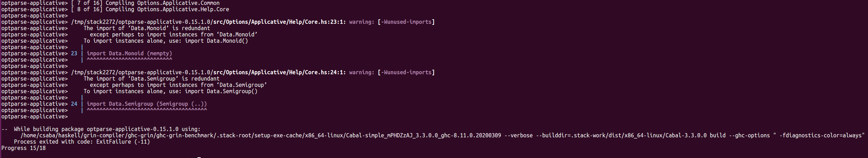
Task: Click the Cabal-simple setup-exe-cache path
Action: (261, 136)
